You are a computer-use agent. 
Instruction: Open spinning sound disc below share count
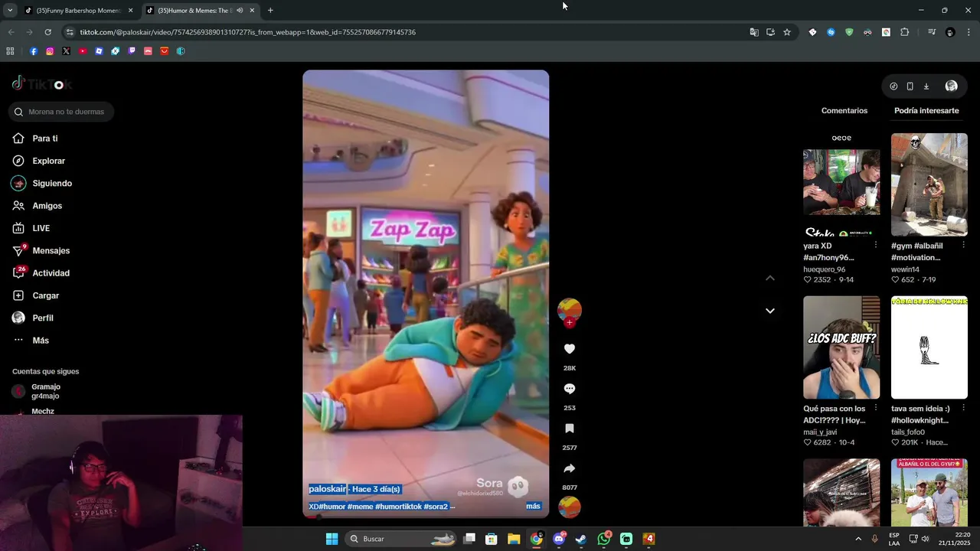pos(569,507)
